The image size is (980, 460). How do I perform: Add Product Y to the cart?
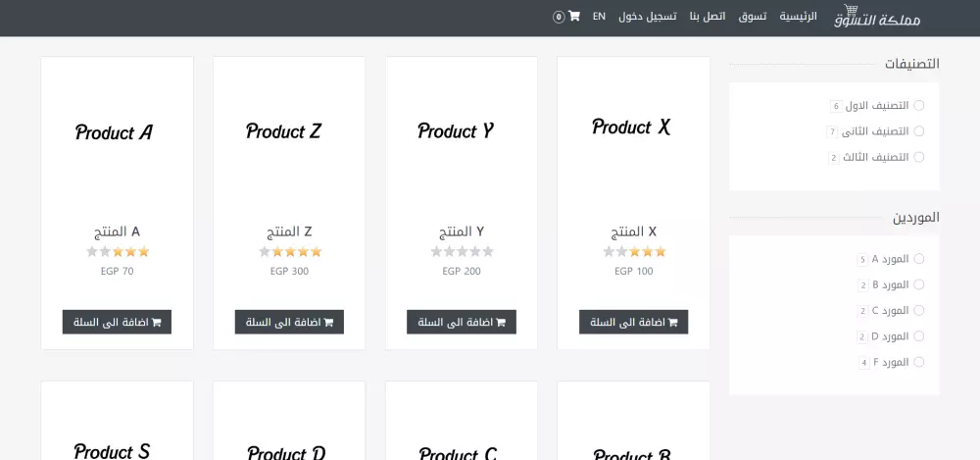tap(462, 322)
